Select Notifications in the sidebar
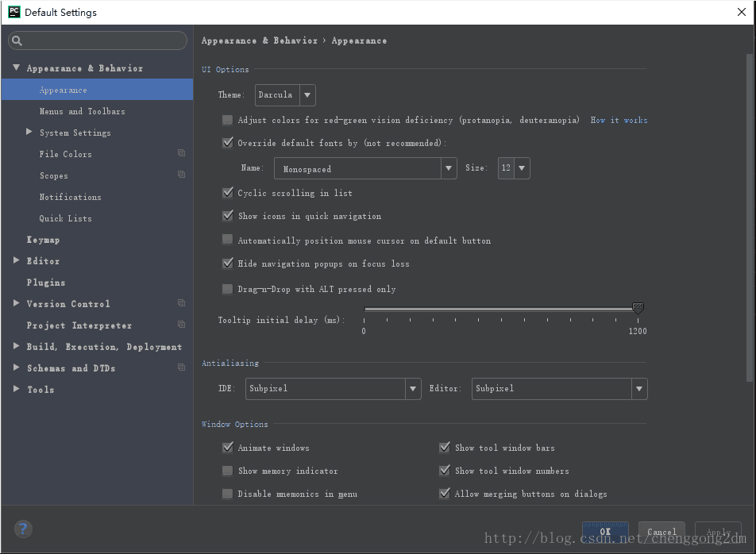The width and height of the screenshot is (756, 554). (x=69, y=196)
